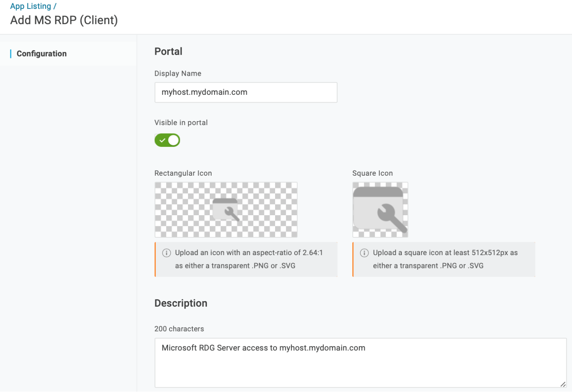The height and width of the screenshot is (392, 572).
Task: Click the Portal section heading
Action: [x=168, y=51]
